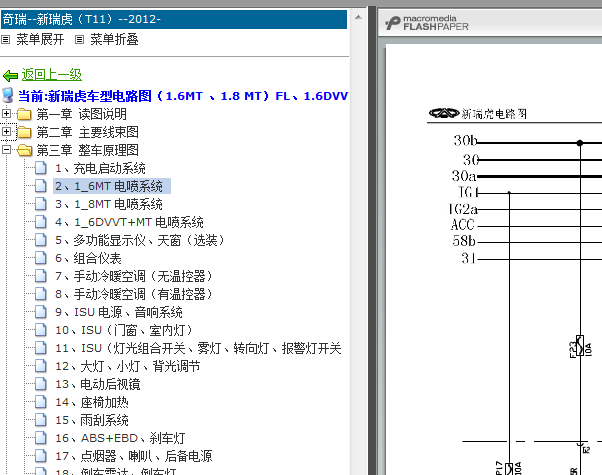Image resolution: width=602 pixels, height=475 pixels.
Task: Click 菜单展开 to expand all menus
Action: [x=40, y=39]
